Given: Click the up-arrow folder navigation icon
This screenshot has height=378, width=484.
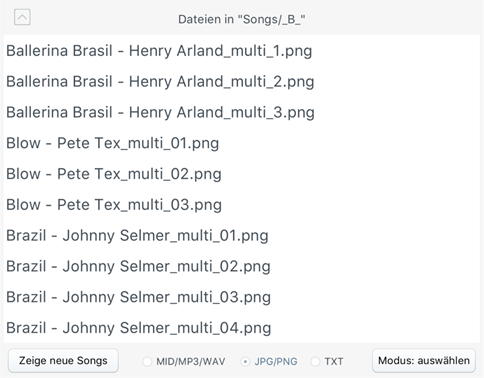Looking at the screenshot, I should 22,17.
